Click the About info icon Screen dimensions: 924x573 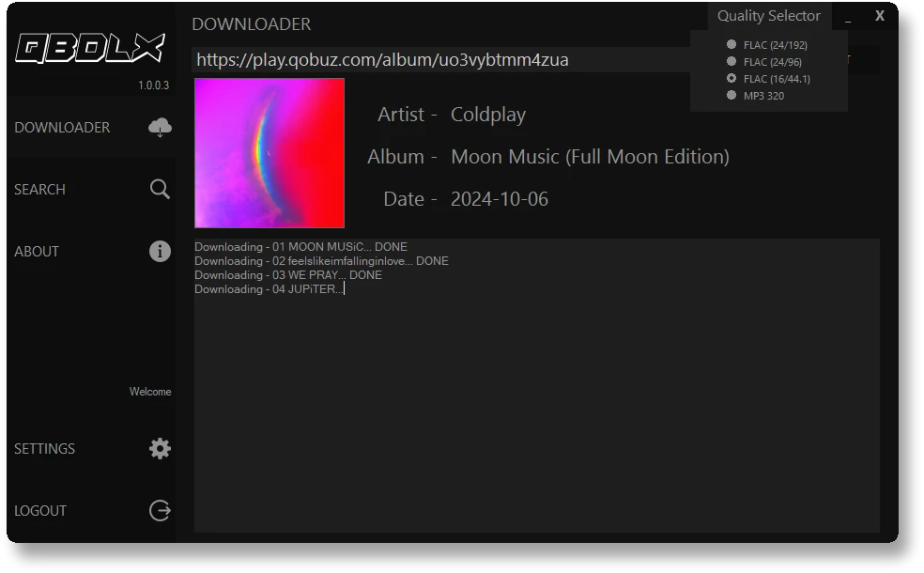(160, 251)
